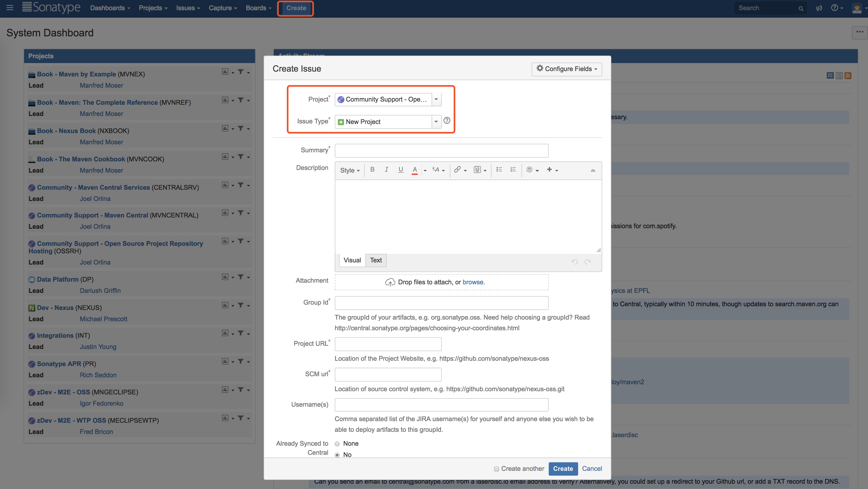Toggle the Create another checkbox

[x=496, y=469]
